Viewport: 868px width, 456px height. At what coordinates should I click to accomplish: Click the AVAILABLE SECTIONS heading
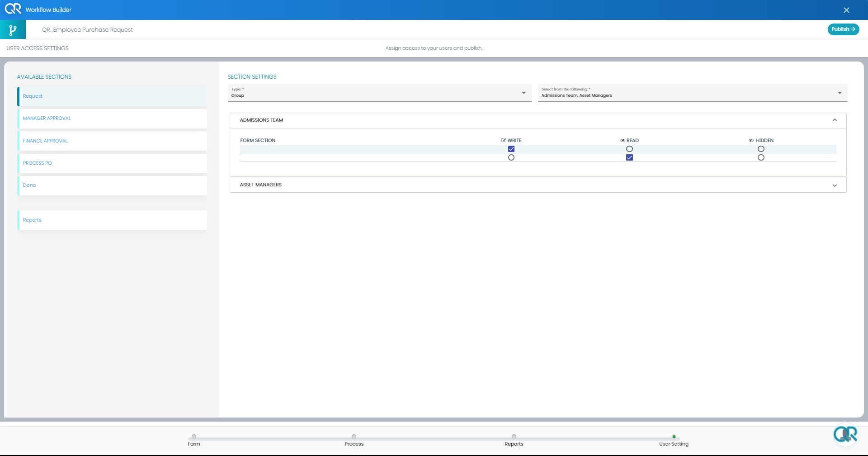[44, 77]
